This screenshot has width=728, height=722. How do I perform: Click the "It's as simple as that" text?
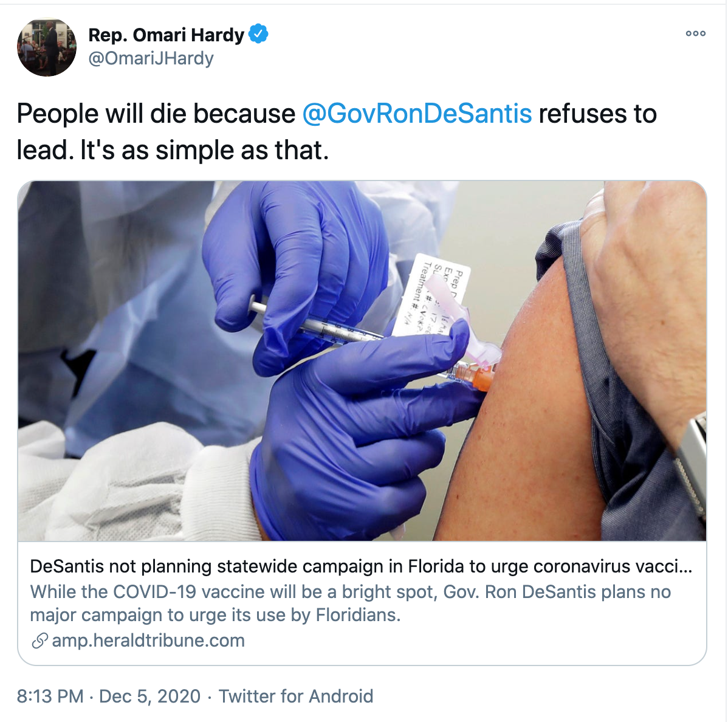pos(204,150)
